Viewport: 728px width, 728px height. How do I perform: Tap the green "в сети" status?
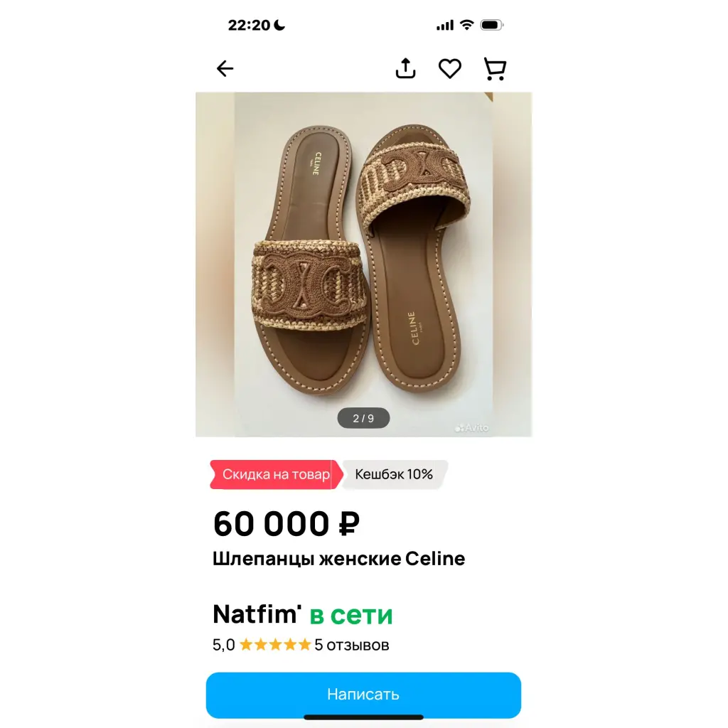pyautogui.click(x=351, y=614)
